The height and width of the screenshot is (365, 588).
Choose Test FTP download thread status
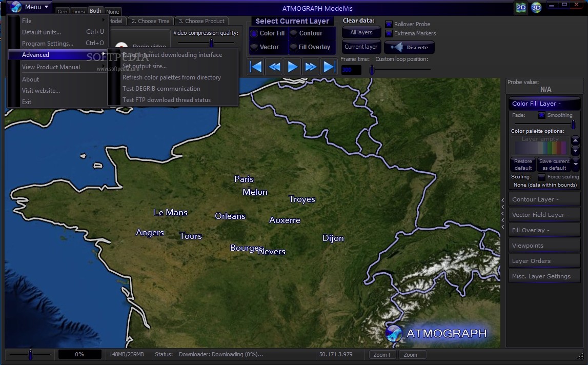(173, 100)
